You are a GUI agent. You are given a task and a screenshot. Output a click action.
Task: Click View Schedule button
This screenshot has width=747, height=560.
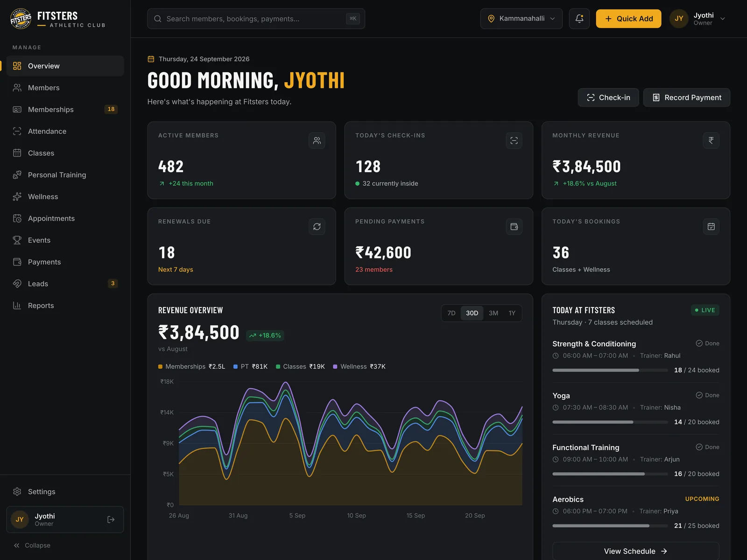tap(635, 551)
